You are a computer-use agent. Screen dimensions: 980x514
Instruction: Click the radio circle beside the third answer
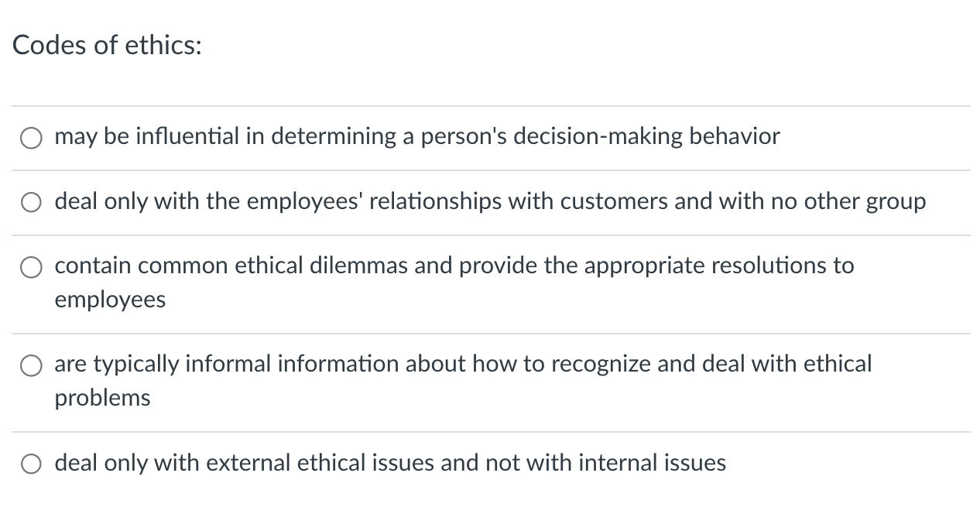coord(31,267)
